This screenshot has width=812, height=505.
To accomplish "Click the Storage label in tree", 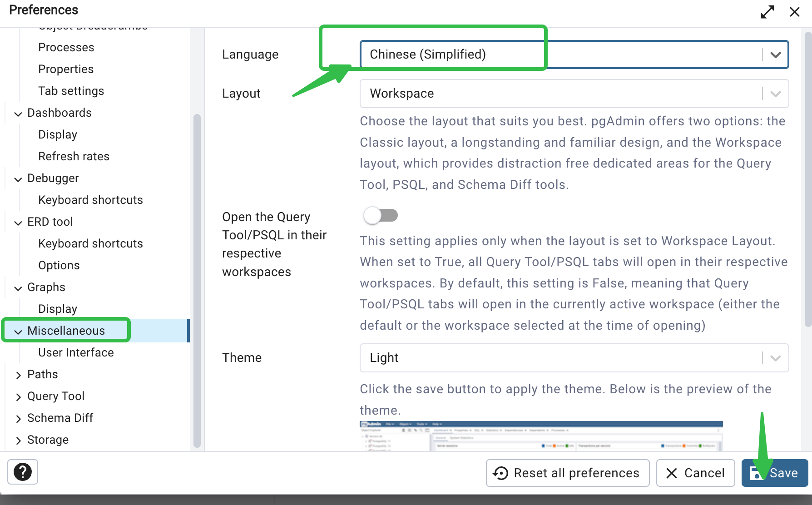I will click(48, 440).
